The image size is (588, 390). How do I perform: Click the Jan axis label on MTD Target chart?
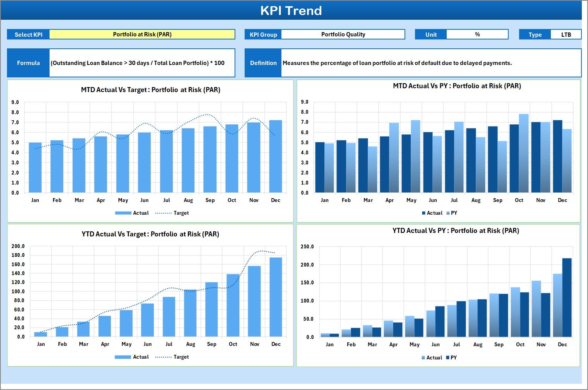pos(35,200)
